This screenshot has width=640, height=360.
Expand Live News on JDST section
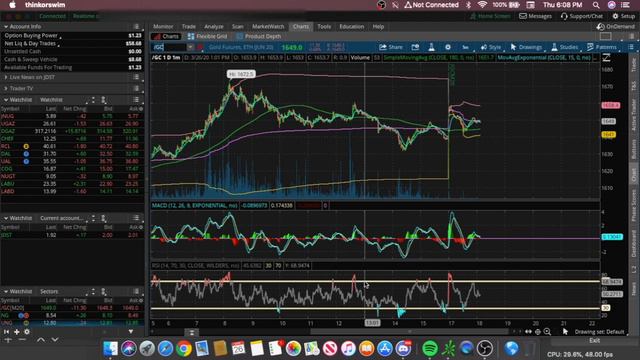6,77
